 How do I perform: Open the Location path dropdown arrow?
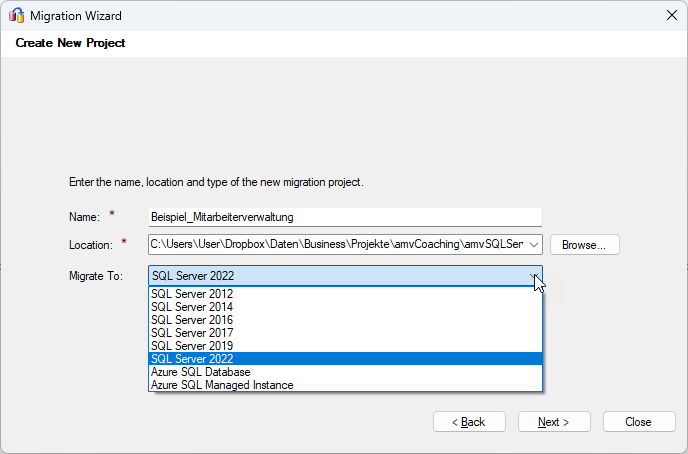pos(534,245)
